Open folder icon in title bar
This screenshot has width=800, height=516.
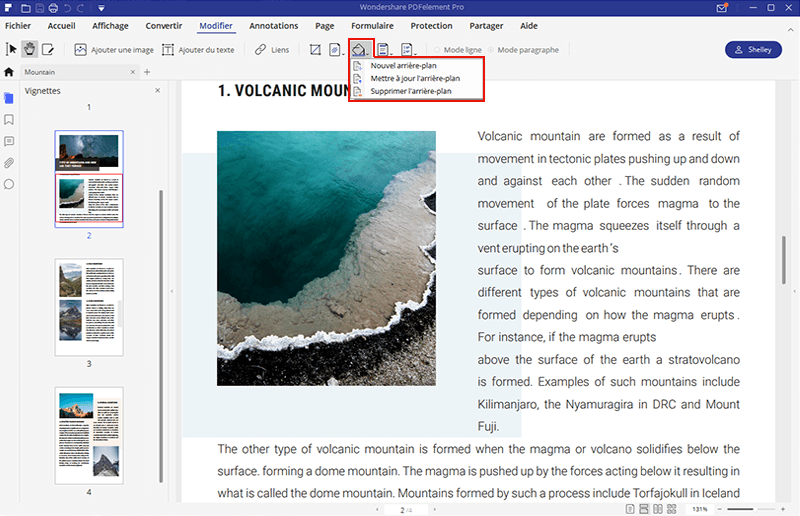(26, 8)
